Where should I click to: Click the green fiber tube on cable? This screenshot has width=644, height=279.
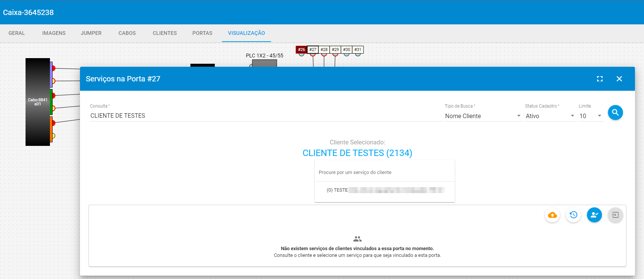click(51, 102)
